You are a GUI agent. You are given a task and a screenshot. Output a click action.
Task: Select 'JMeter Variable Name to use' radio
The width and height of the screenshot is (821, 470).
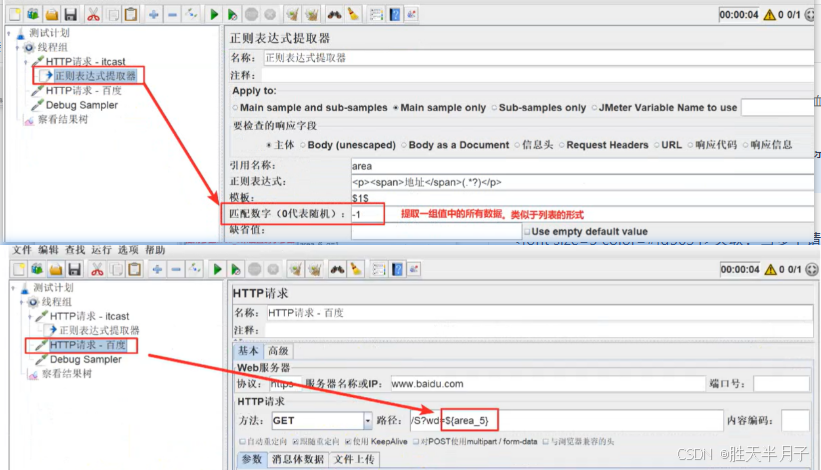(x=594, y=107)
